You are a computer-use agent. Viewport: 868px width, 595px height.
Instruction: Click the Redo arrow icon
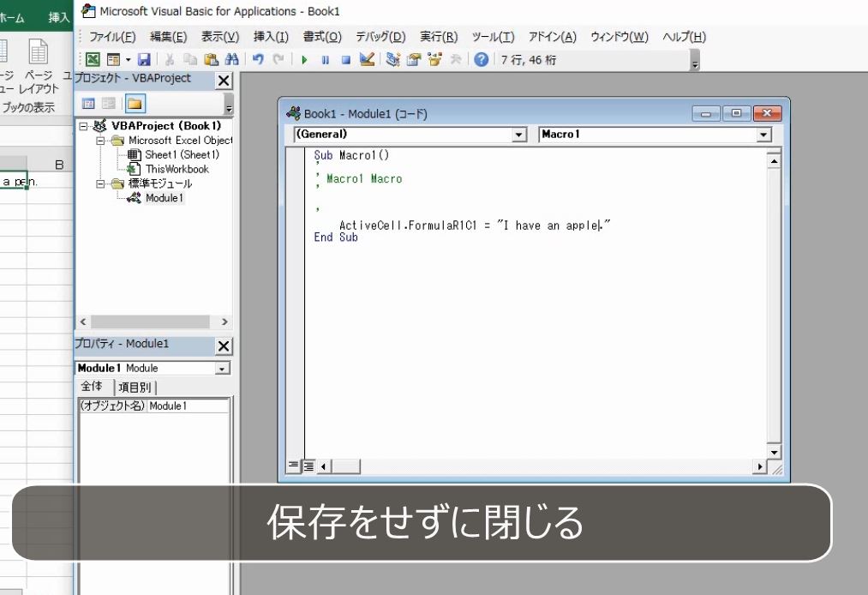pyautogui.click(x=278, y=59)
